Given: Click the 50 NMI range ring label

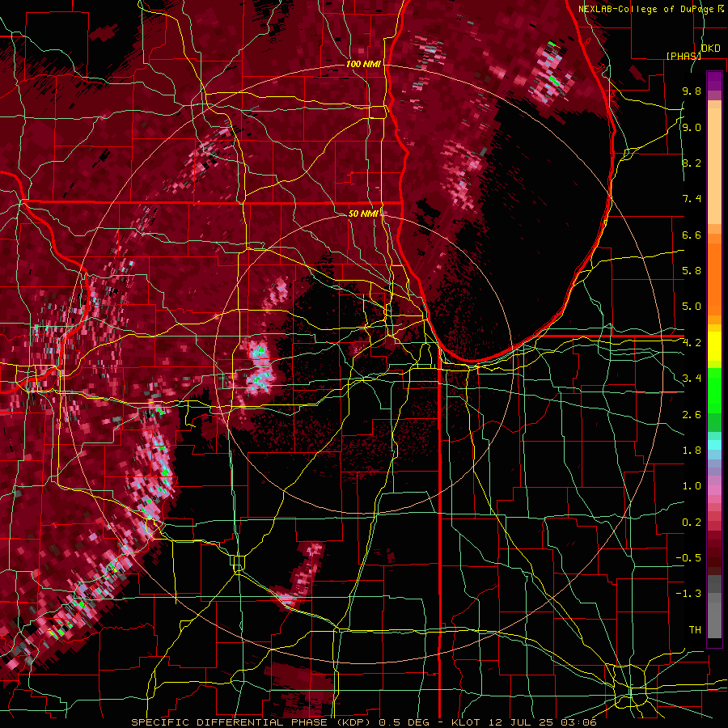Looking at the screenshot, I should 363,214.
